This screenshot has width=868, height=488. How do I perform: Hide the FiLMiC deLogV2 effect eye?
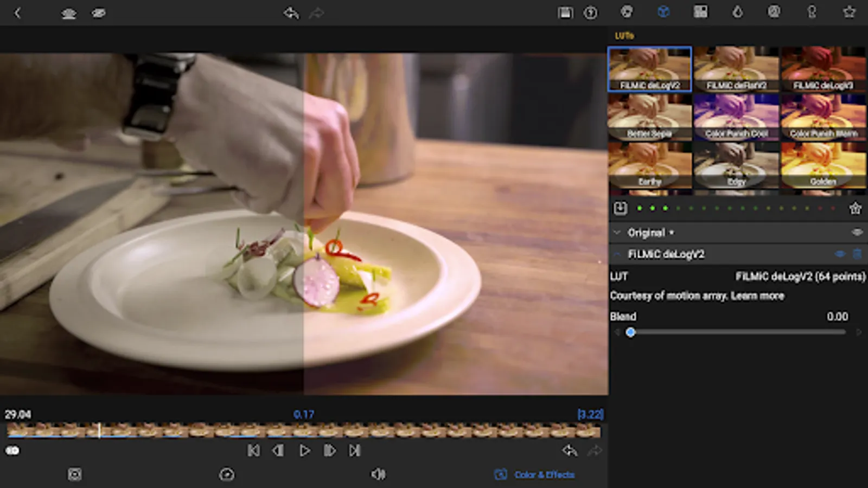tap(840, 254)
